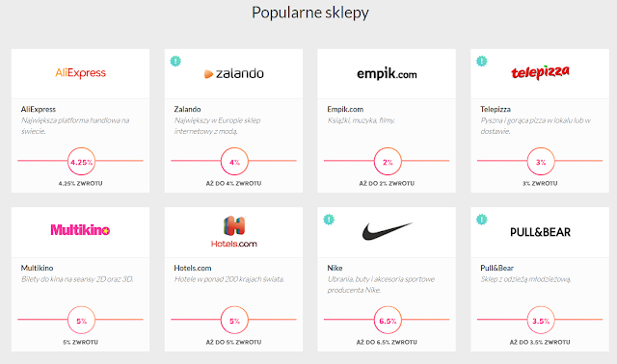
Task: Select the empik.com logo
Action: [x=387, y=74]
